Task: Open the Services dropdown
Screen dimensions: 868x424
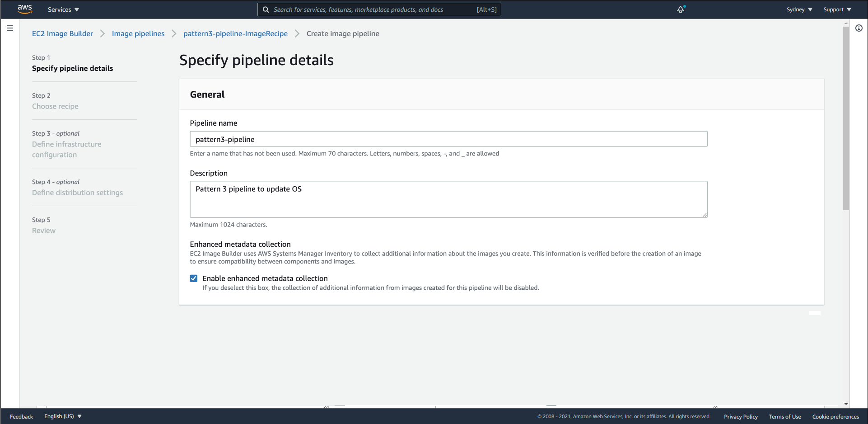Action: (x=63, y=9)
